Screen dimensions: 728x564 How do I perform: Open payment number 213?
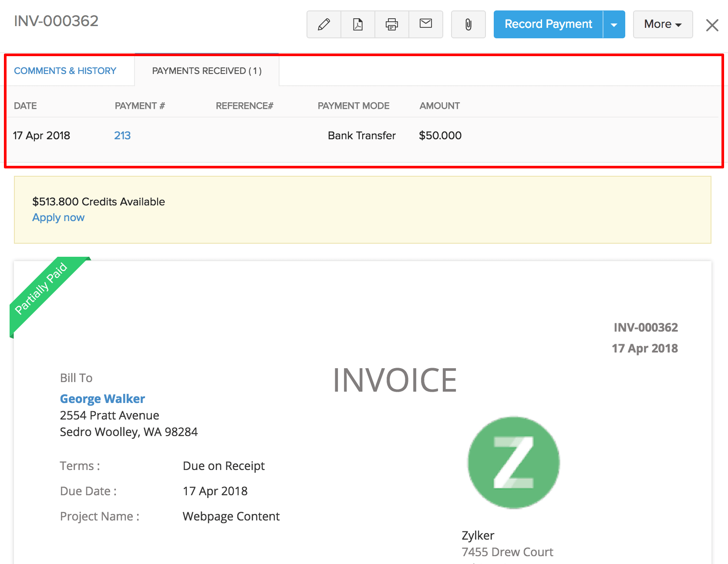click(x=122, y=135)
